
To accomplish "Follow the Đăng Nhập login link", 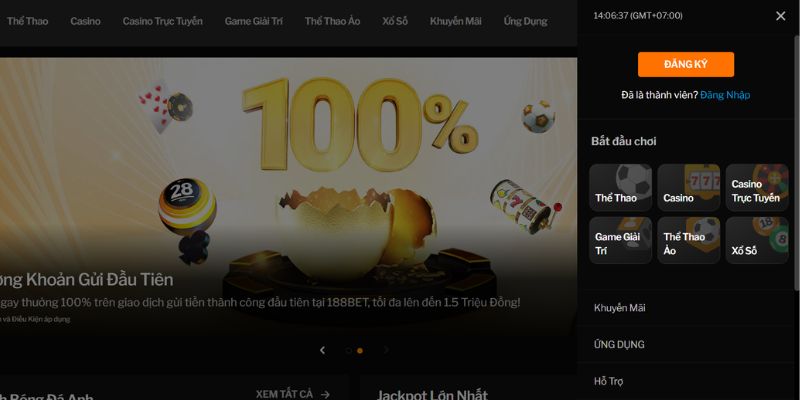I will coord(725,95).
